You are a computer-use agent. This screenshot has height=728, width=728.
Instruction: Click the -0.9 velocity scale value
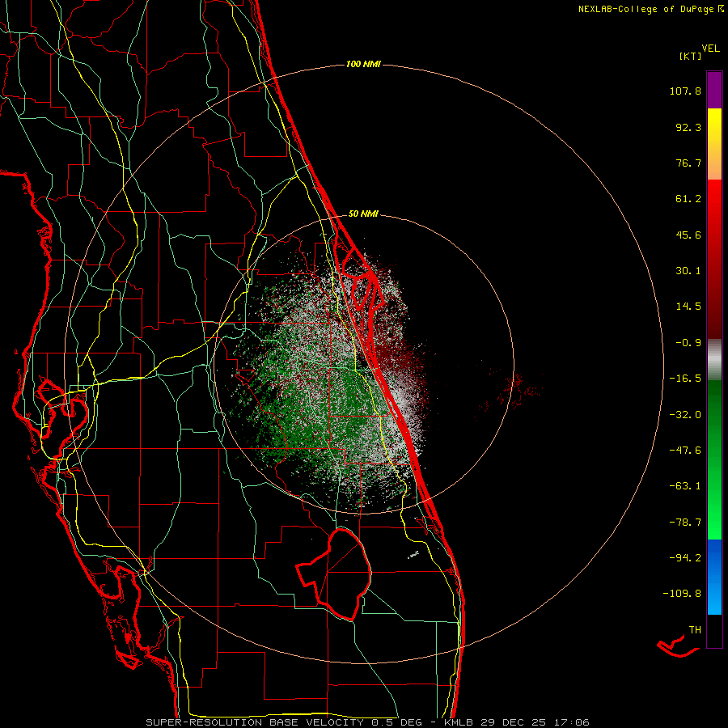click(688, 343)
